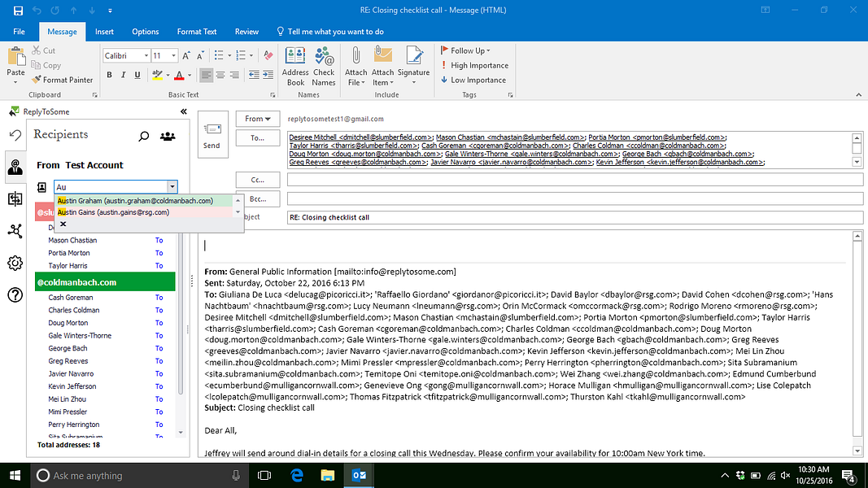The width and height of the screenshot is (868, 488).
Task: Decrease paragraph indent
Action: (x=254, y=75)
